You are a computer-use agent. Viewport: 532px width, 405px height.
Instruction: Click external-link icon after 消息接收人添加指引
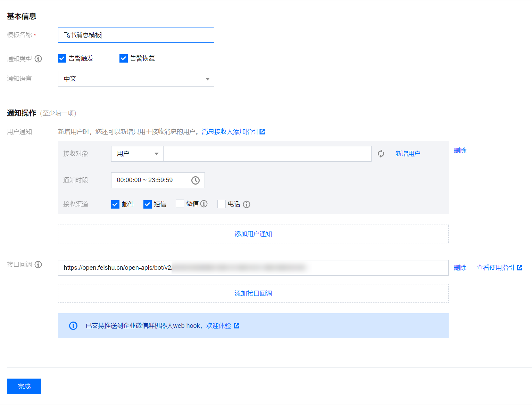coord(263,132)
